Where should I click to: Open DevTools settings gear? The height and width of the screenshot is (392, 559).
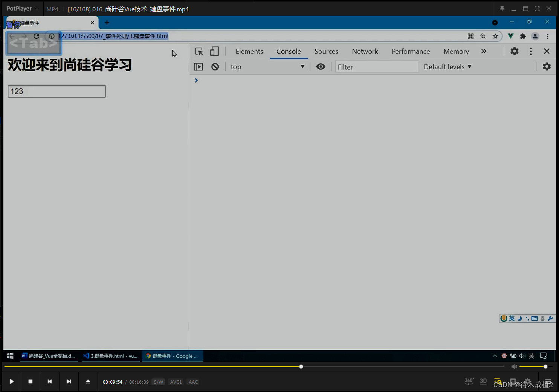pyautogui.click(x=515, y=51)
